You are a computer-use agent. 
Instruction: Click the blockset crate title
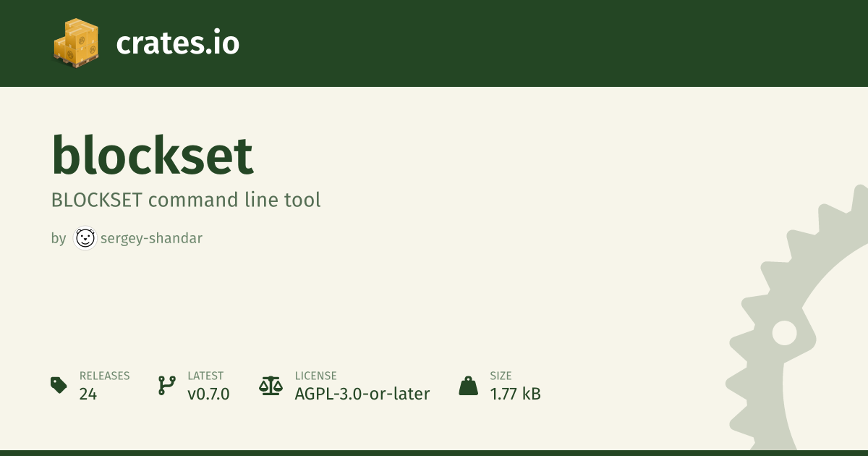tap(153, 156)
